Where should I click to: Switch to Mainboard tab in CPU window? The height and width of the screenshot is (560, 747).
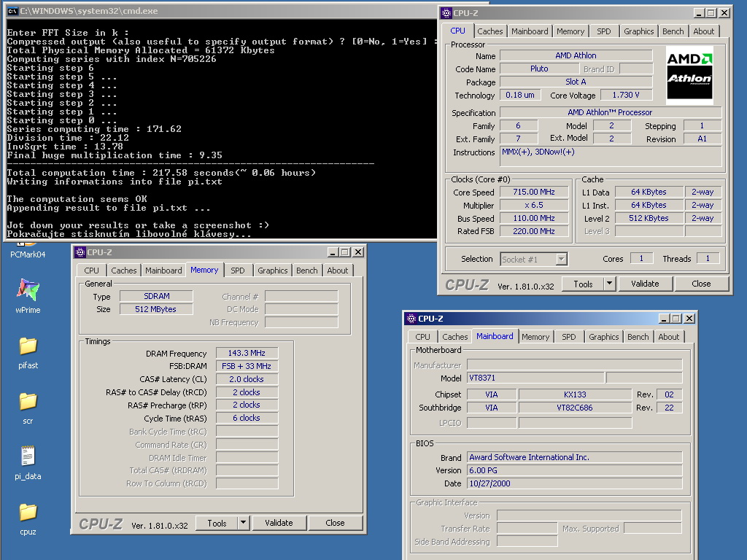[x=530, y=31]
